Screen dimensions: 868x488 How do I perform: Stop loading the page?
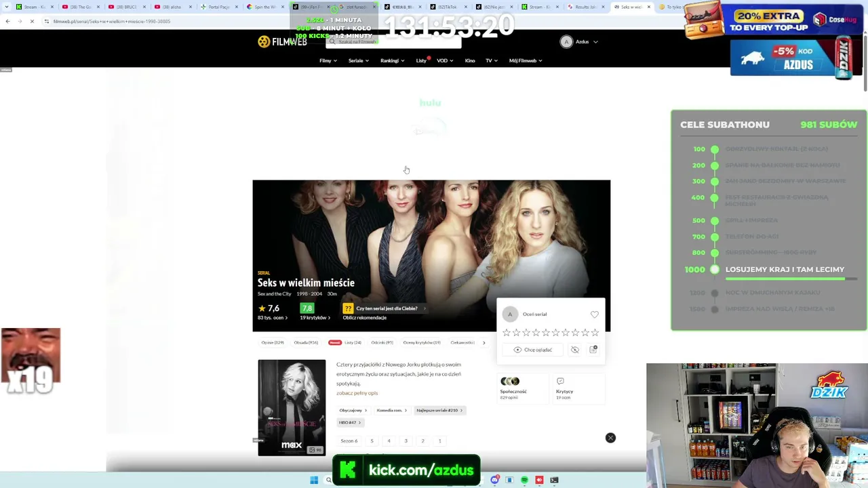click(x=32, y=21)
